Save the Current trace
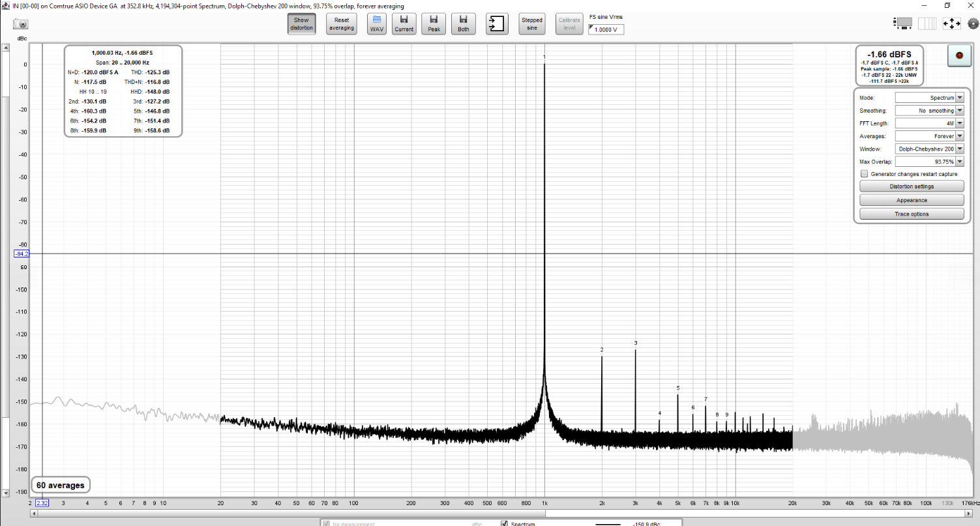This screenshot has width=980, height=526. coord(404,24)
